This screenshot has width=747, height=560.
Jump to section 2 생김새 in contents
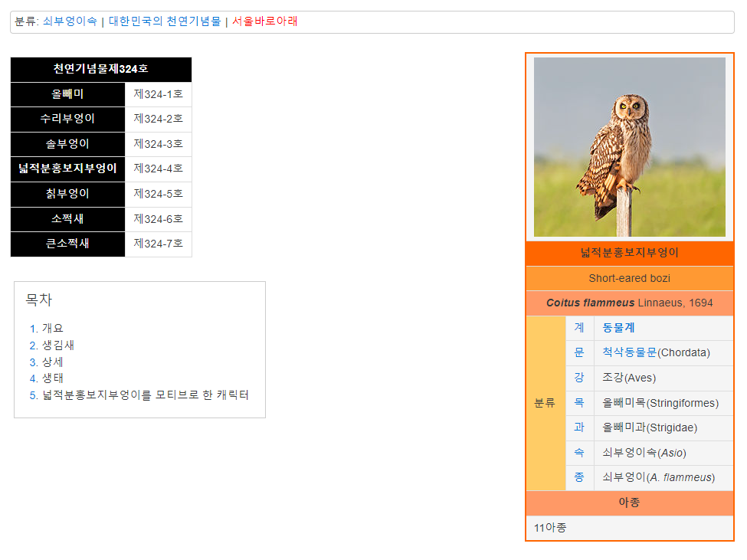(x=58, y=345)
